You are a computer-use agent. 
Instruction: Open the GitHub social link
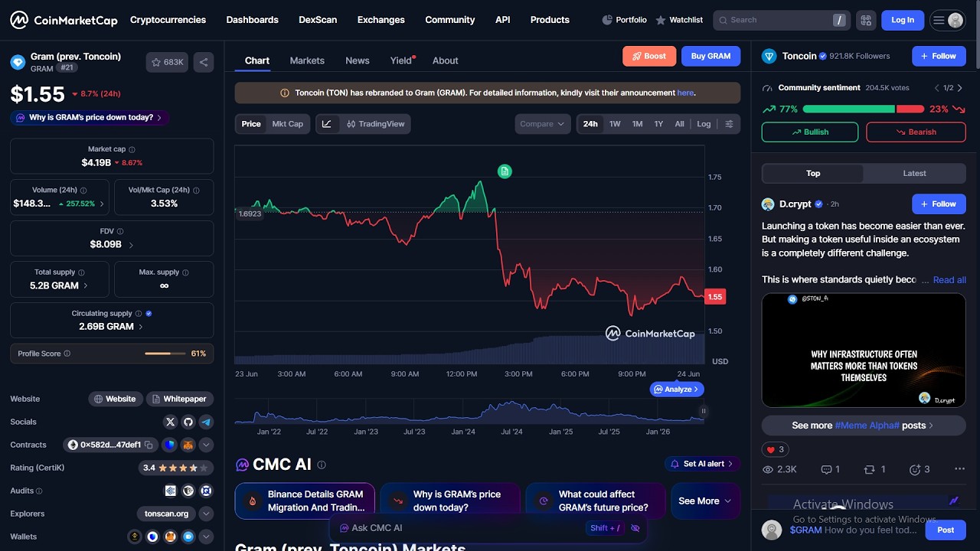188,422
